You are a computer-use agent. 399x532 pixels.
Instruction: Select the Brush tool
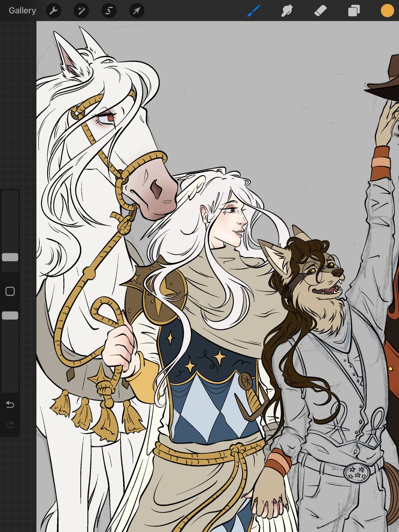coord(253,11)
